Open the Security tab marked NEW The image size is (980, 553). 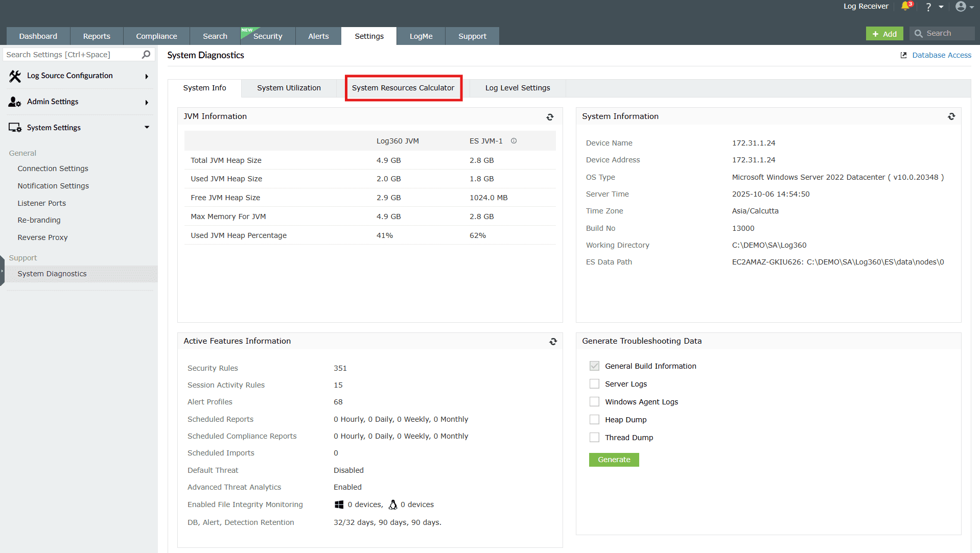(x=268, y=36)
